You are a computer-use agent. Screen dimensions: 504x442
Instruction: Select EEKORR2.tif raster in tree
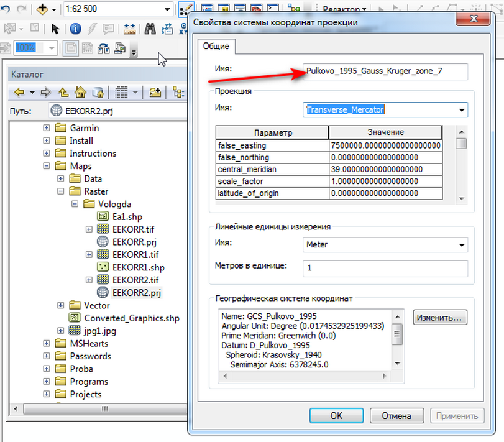[x=135, y=280]
